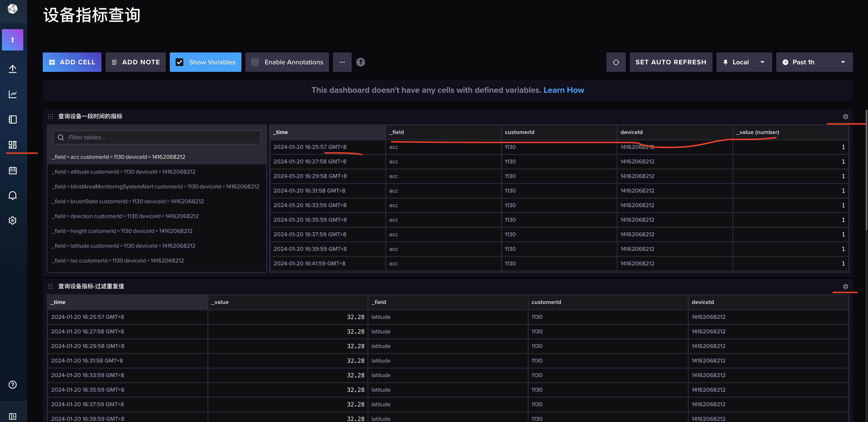Open gear menu of 过滤重复值 cell
The image size is (868, 422).
coord(845,287)
